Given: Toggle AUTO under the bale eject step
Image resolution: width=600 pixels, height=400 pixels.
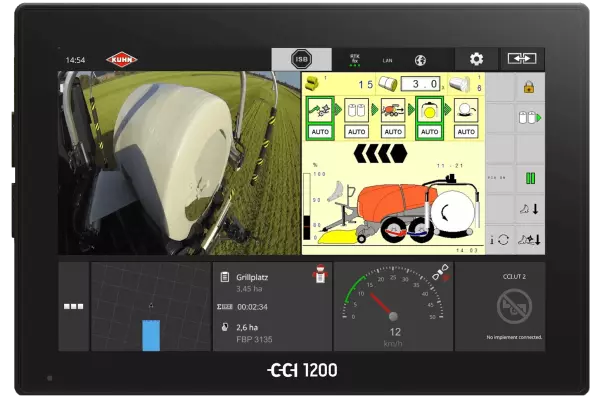Looking at the screenshot, I should pyautogui.click(x=465, y=131).
